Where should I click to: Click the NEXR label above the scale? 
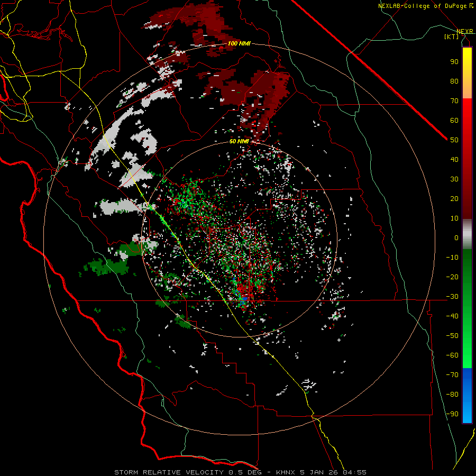pyautogui.click(x=465, y=31)
